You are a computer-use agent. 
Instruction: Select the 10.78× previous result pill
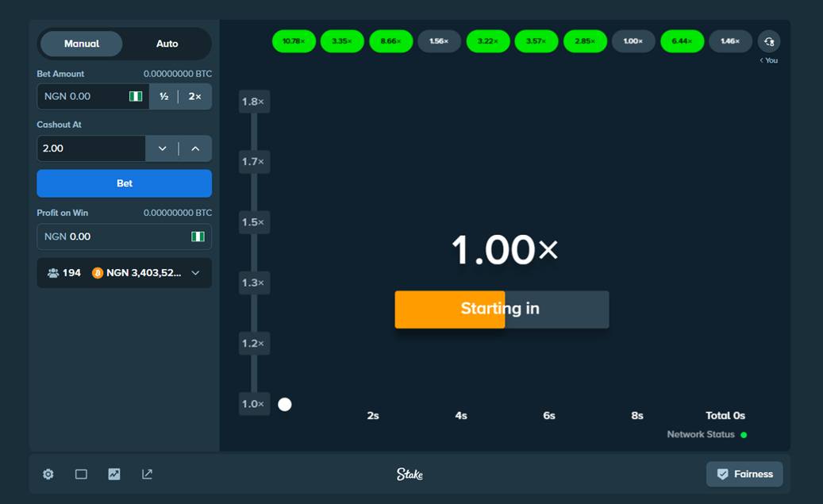tap(294, 41)
